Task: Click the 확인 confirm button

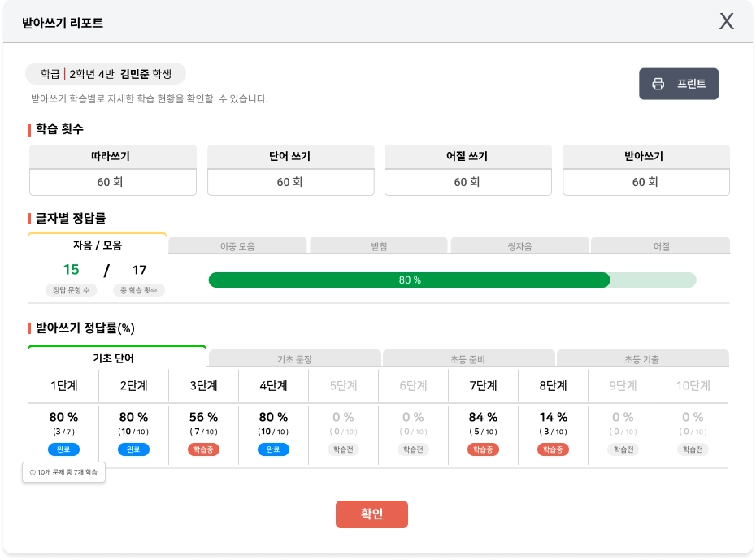Action: click(371, 514)
